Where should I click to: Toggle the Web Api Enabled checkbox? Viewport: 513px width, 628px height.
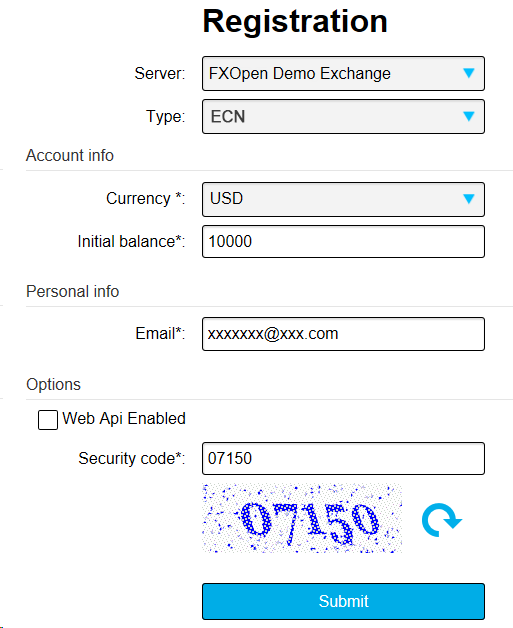pyautogui.click(x=48, y=420)
